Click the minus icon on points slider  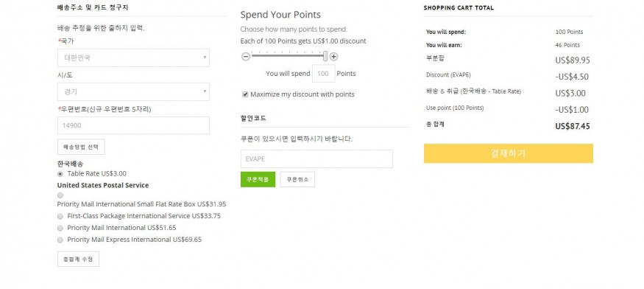(246, 57)
